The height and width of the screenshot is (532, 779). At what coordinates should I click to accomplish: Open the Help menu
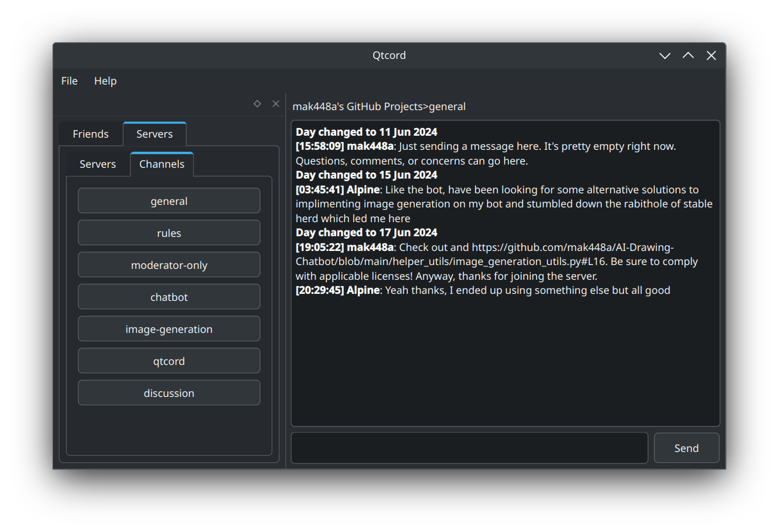(106, 81)
